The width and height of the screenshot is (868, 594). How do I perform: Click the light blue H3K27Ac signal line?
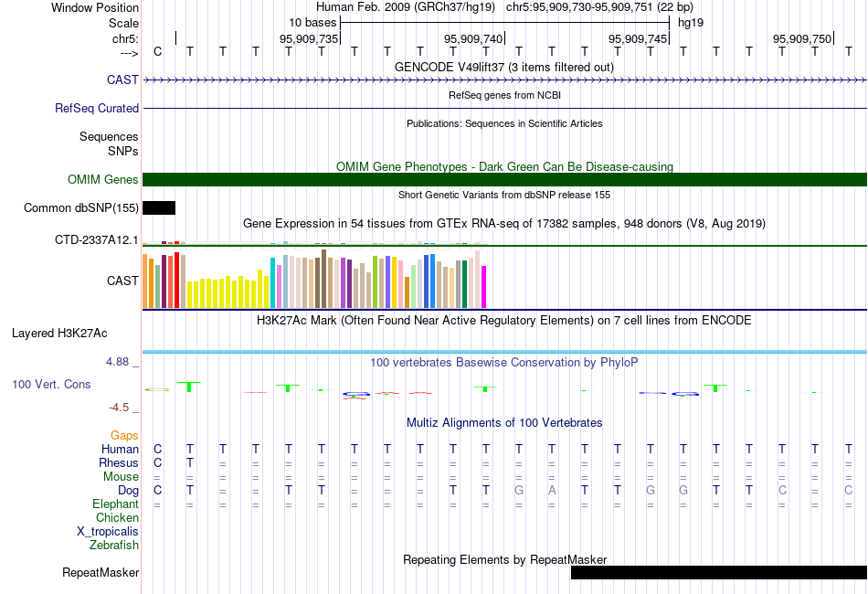[504, 352]
